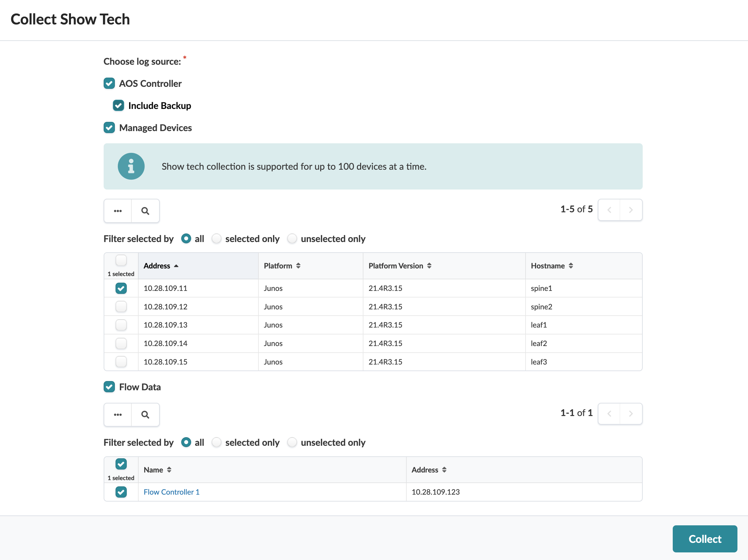The image size is (748, 560).
Task: Click search icon in Managed Devices toolbar
Action: tap(145, 211)
